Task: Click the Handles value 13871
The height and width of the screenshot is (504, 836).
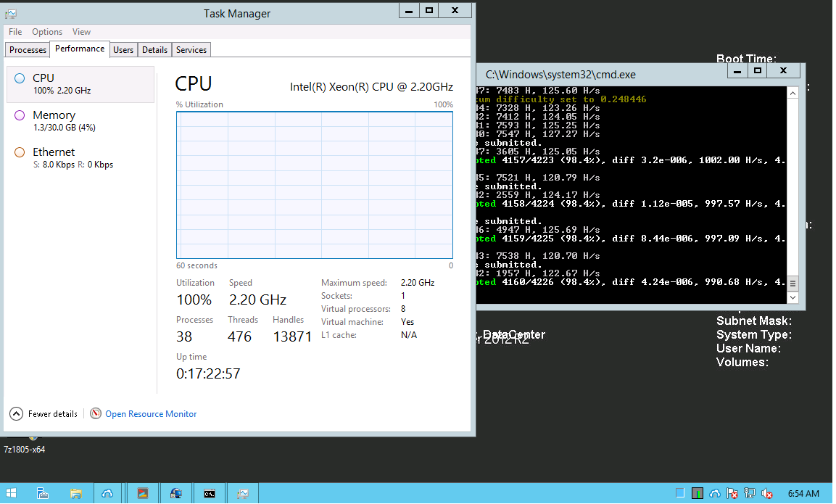Action: (x=292, y=336)
